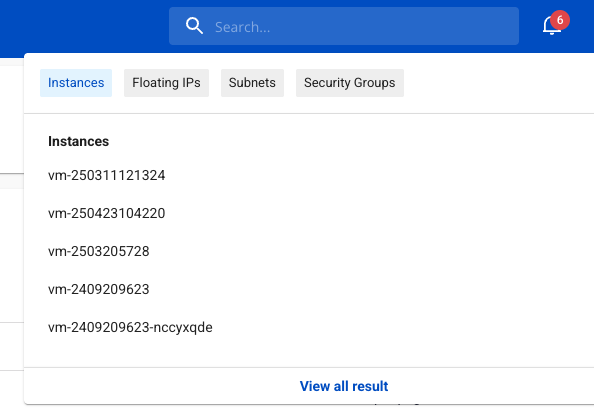Switch to the Floating IPs filter
594x419 pixels.
tap(166, 83)
